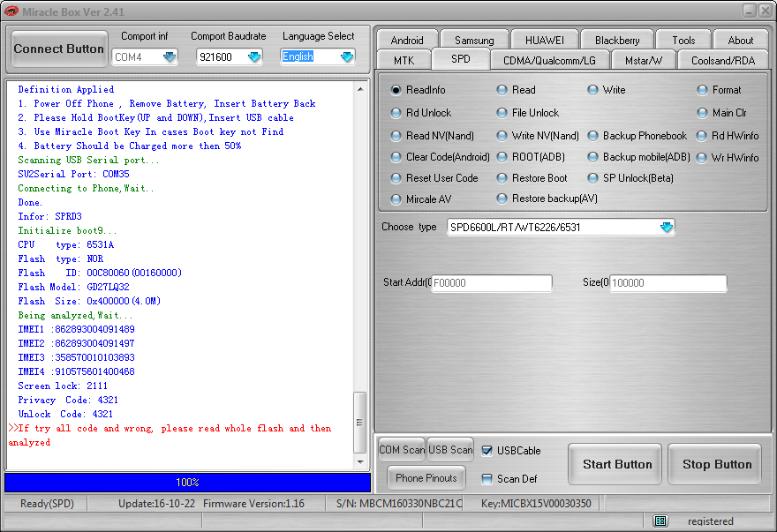Click the Key:MICBX15V00030350 status entry

click(x=536, y=503)
